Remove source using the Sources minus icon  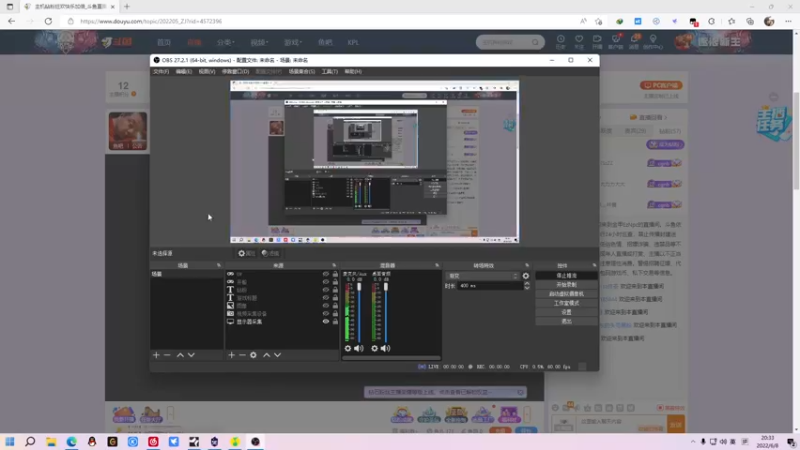pos(242,355)
